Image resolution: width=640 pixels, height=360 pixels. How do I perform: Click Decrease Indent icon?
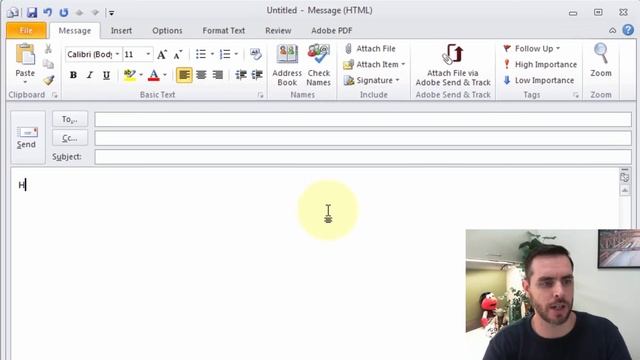pyautogui.click(x=241, y=75)
